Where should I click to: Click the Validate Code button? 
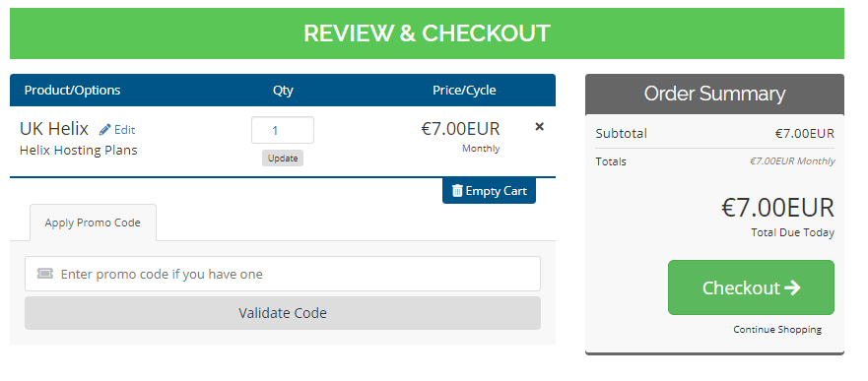[283, 313]
